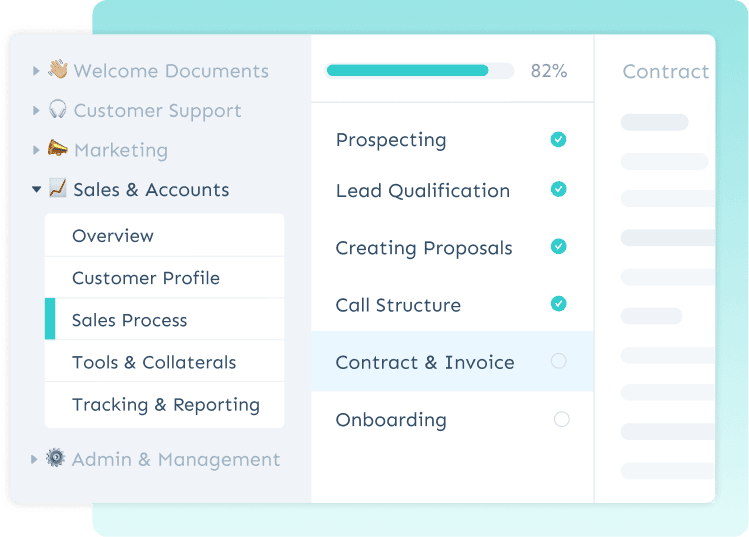Check the Onboarding completion circle
The height and width of the screenshot is (537, 749).
click(561, 419)
